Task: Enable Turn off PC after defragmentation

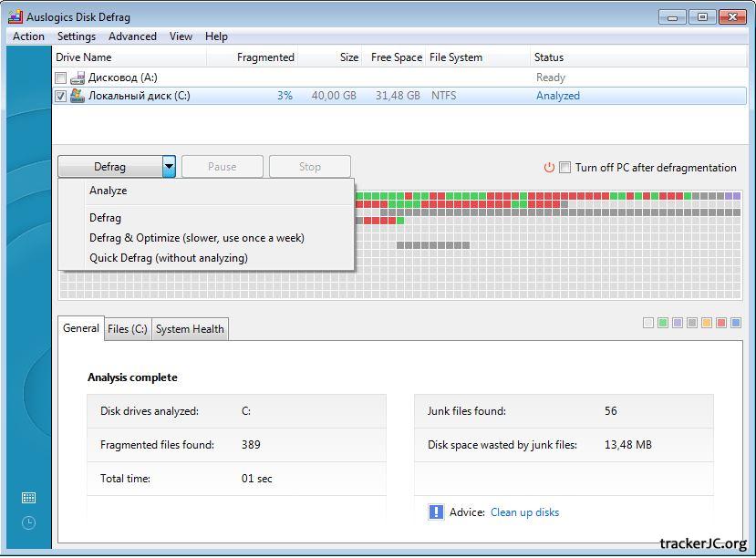Action: 565,168
